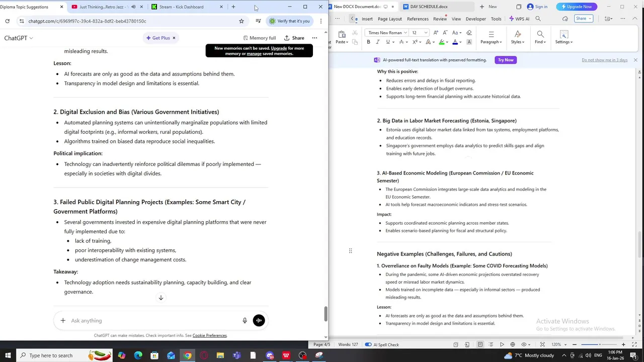Click the ChatGPT page vertical scrollbar

pos(326,314)
